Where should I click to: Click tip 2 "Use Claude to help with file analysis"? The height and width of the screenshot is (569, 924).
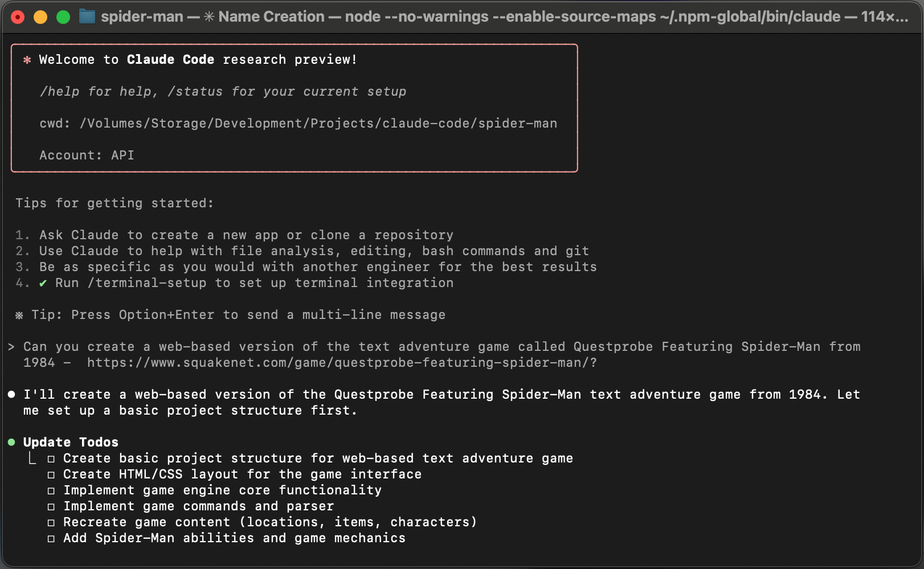314,251
